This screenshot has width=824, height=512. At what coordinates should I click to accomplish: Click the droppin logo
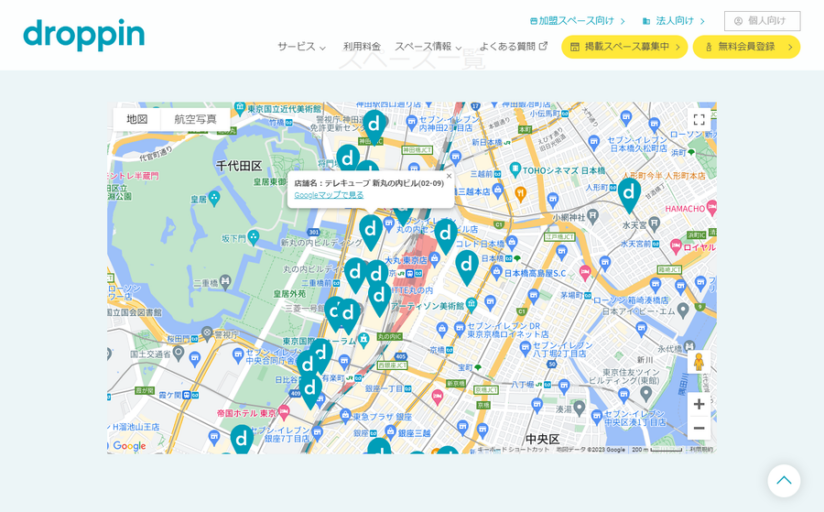click(84, 35)
